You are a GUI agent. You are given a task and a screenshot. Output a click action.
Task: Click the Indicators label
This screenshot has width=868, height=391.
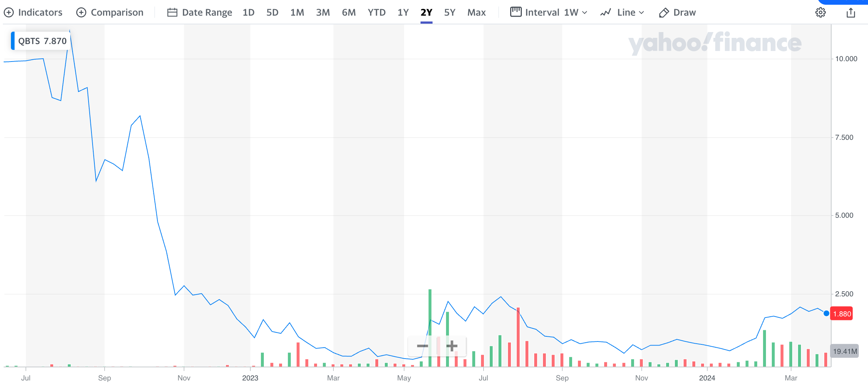pos(40,12)
